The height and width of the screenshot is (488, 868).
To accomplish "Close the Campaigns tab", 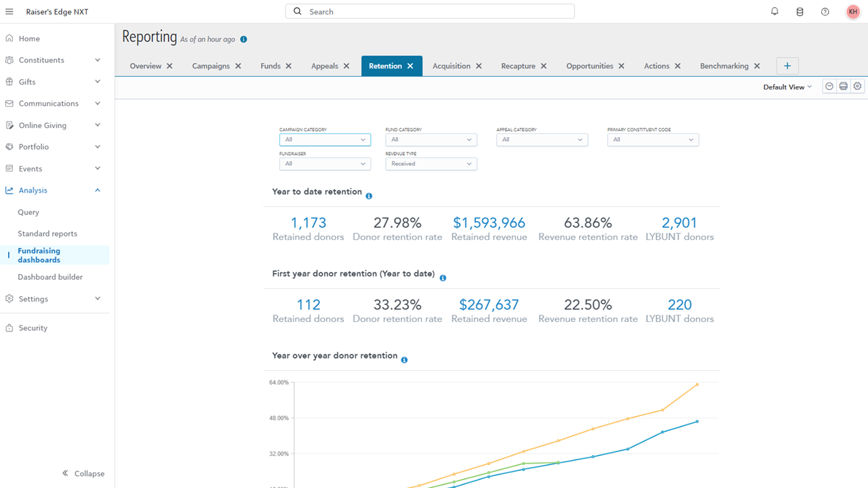I will tap(237, 66).
